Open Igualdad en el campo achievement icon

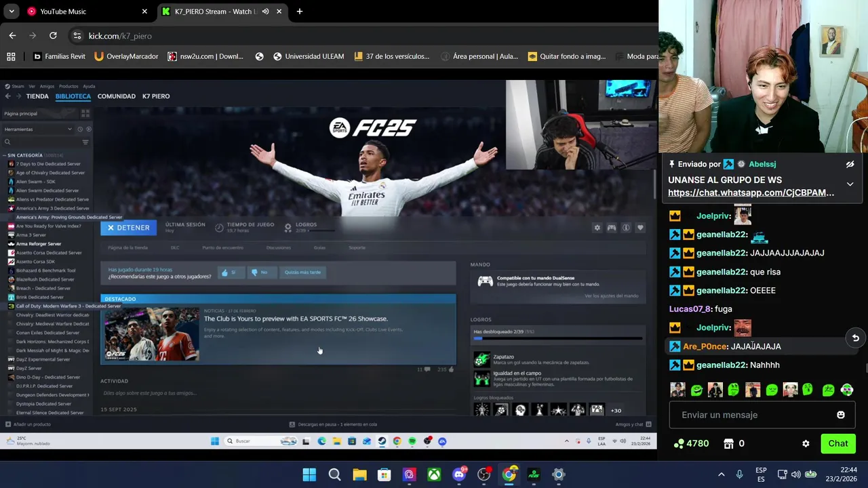point(481,378)
